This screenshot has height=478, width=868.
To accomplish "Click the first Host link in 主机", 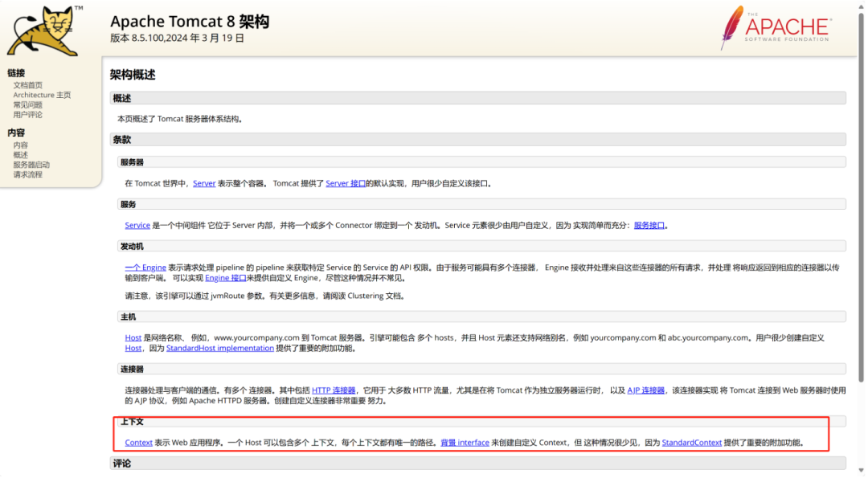I will (x=133, y=338).
